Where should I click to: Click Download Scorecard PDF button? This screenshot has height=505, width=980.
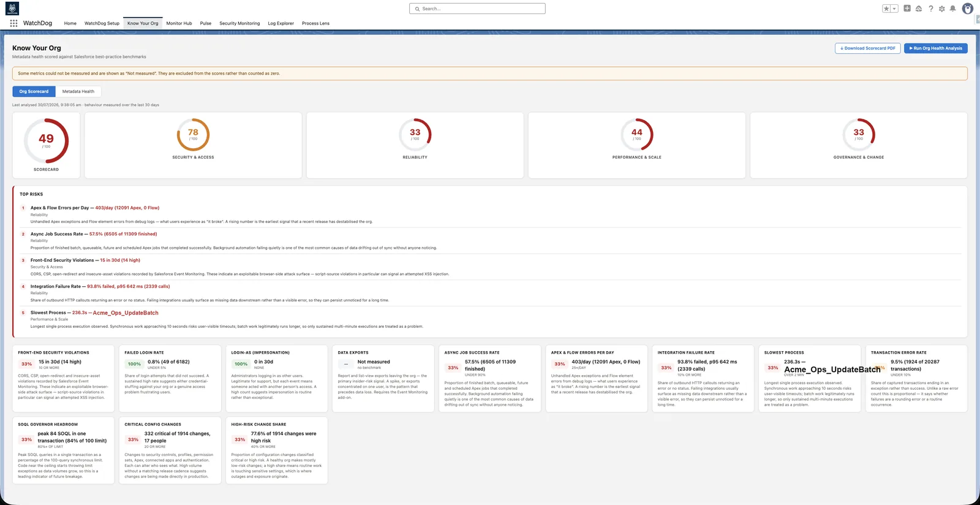coord(868,48)
